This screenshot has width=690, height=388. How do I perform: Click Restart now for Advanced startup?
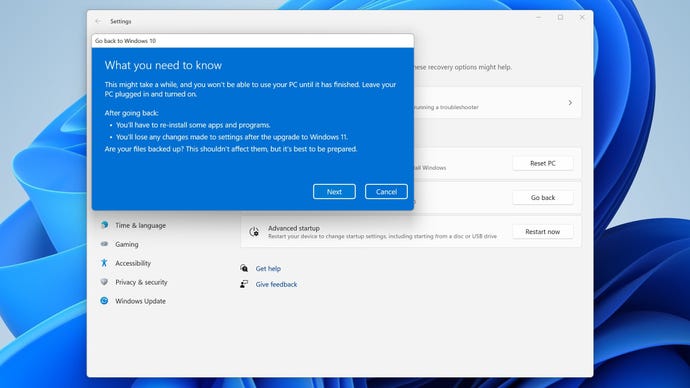coord(543,231)
